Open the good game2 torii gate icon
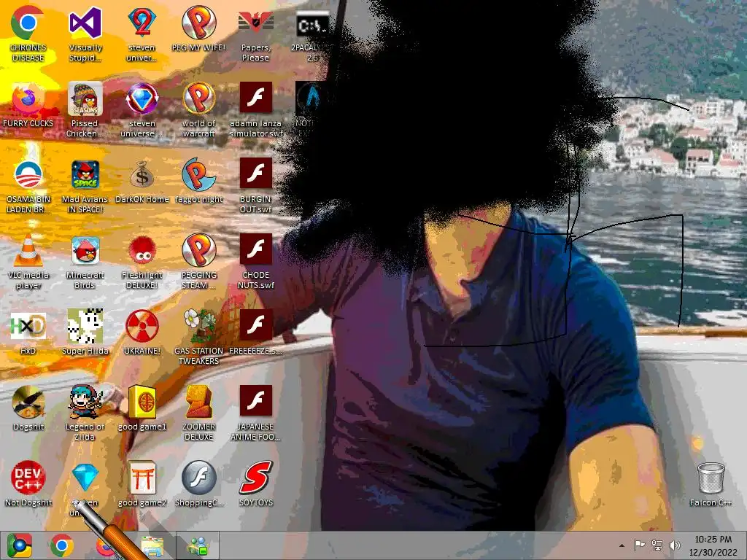Image resolution: width=747 pixels, height=560 pixels. click(142, 478)
